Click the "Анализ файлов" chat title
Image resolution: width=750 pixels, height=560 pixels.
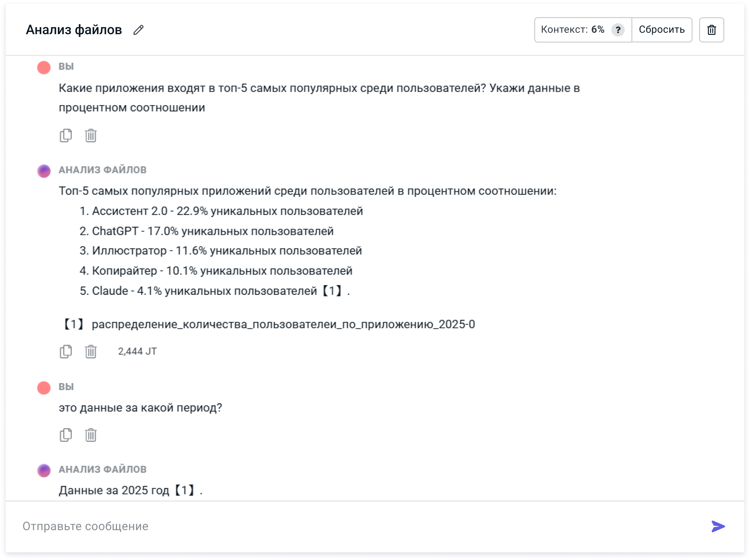tap(74, 30)
